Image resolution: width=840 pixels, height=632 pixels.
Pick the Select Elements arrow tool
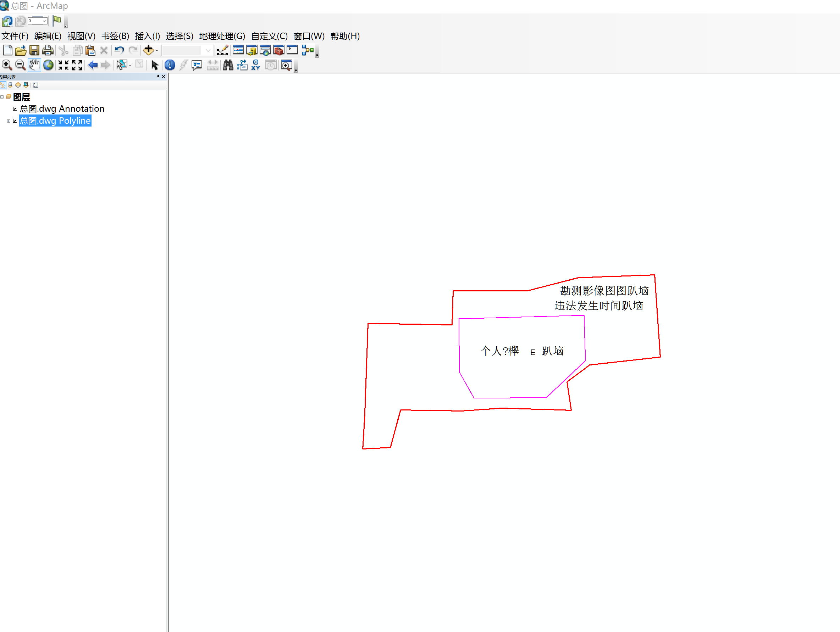click(155, 65)
